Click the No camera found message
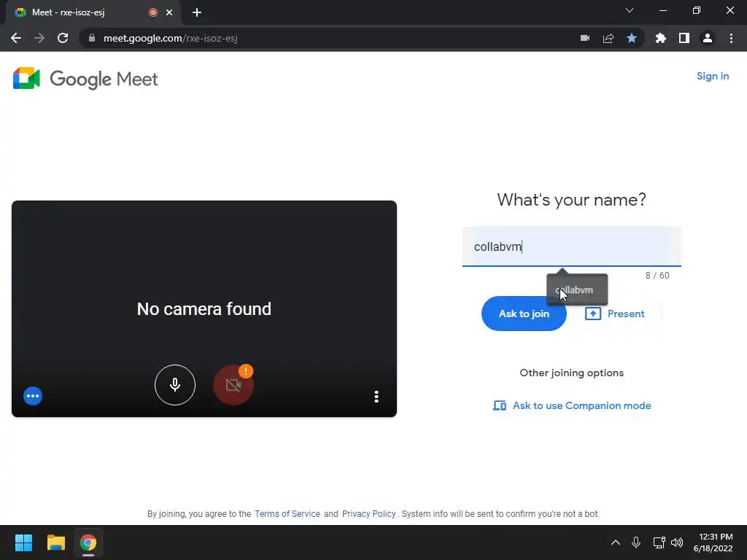747x560 pixels. 204,309
